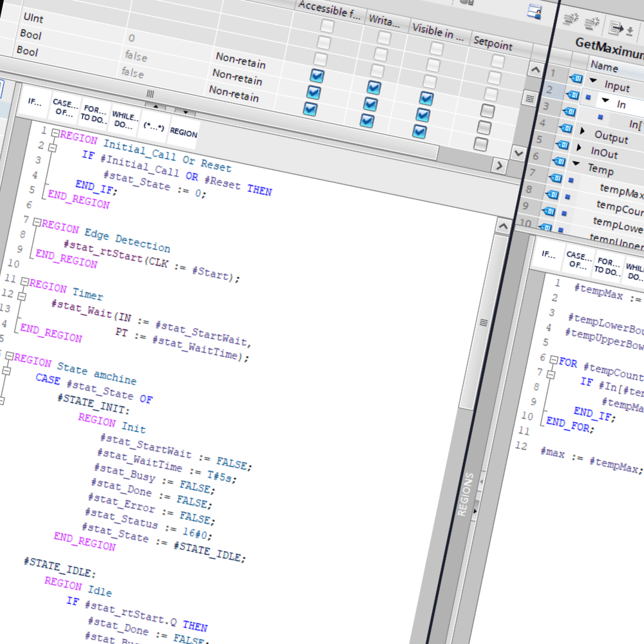Click the second grayed comment-lines icon in GetMaximum toolbar
The width and height of the screenshot is (644, 644).
(592, 23)
